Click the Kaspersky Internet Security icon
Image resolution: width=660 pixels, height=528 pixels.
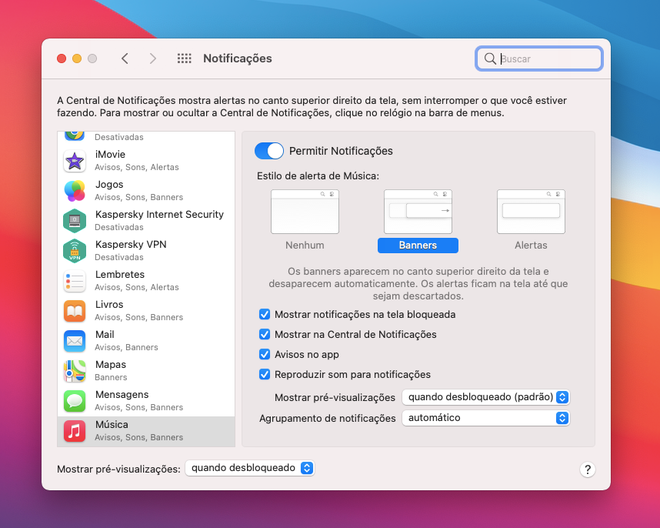click(x=75, y=221)
